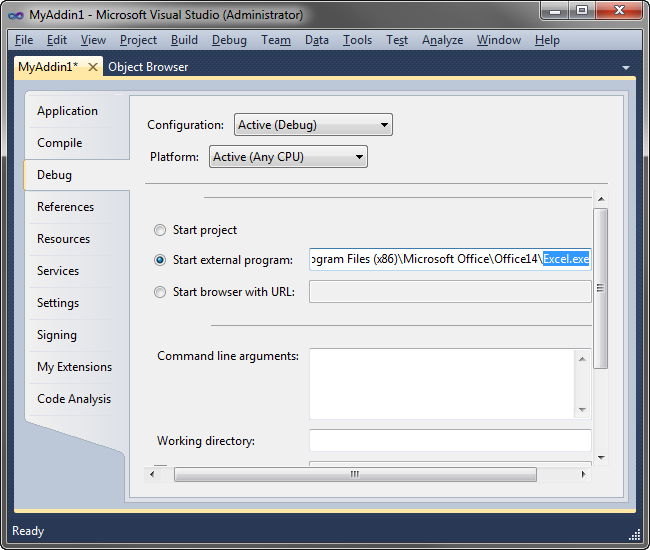The width and height of the screenshot is (650, 550).
Task: Click the Ready status bar text
Action: 28,531
